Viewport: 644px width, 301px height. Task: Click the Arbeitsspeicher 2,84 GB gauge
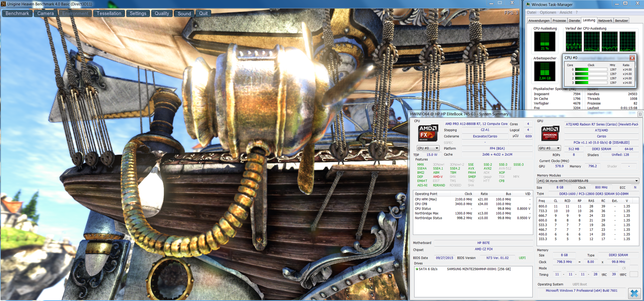click(x=545, y=71)
